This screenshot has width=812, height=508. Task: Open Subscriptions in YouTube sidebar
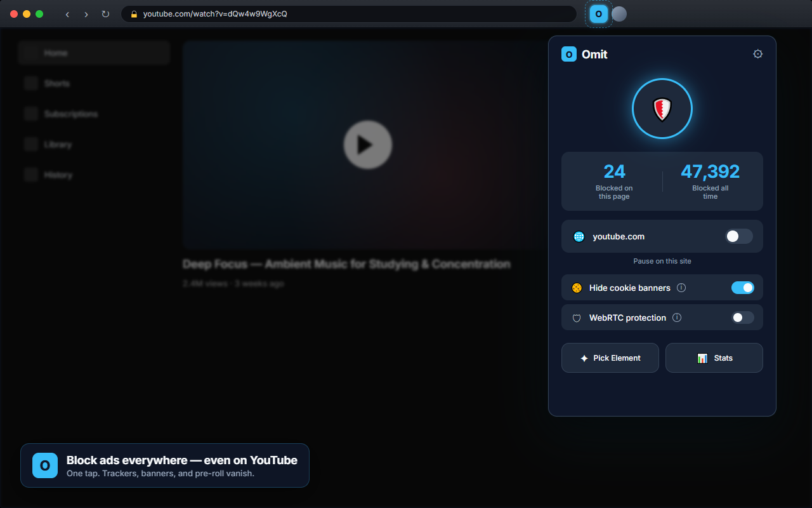coord(94,114)
